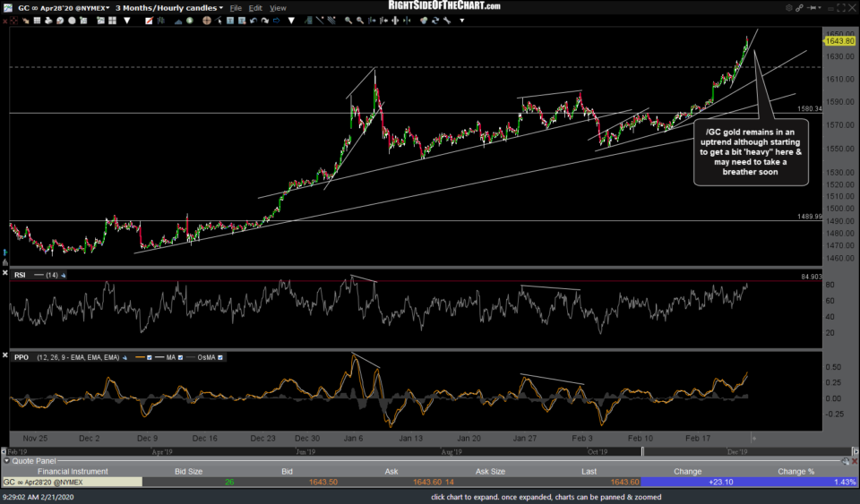Toggle the PPO MA line checkbox
This screenshot has height=504, width=860.
coord(182,357)
